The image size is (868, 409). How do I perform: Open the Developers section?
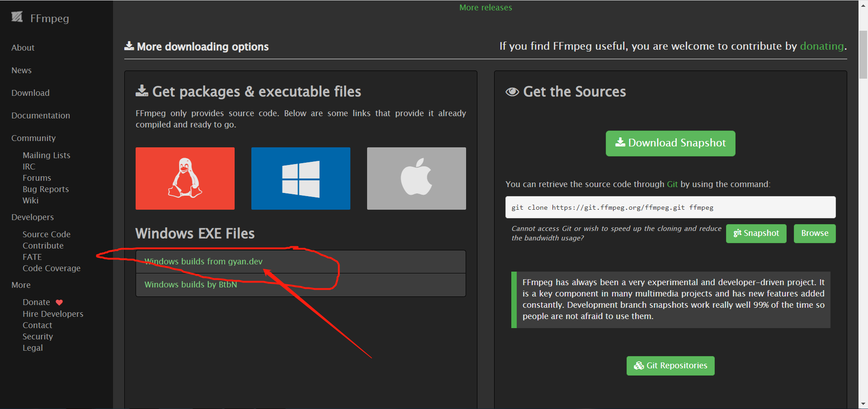click(33, 217)
